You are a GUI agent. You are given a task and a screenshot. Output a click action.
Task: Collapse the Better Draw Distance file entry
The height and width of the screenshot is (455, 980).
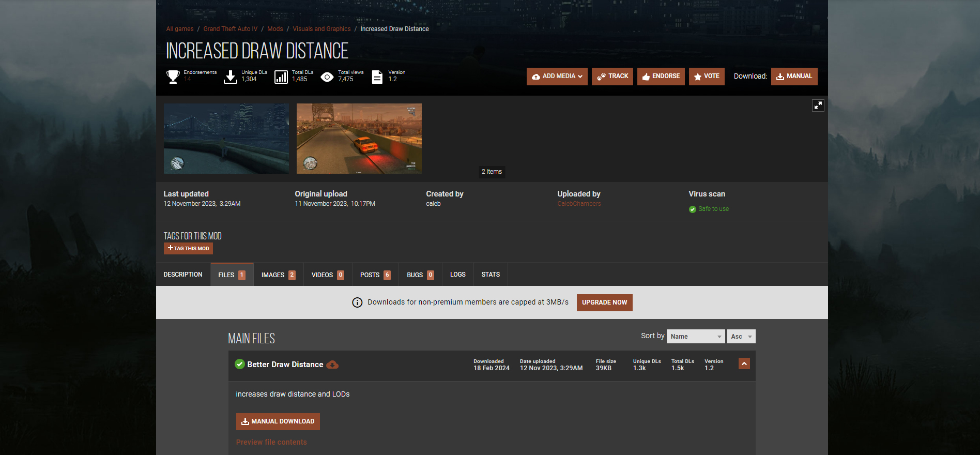click(x=744, y=363)
